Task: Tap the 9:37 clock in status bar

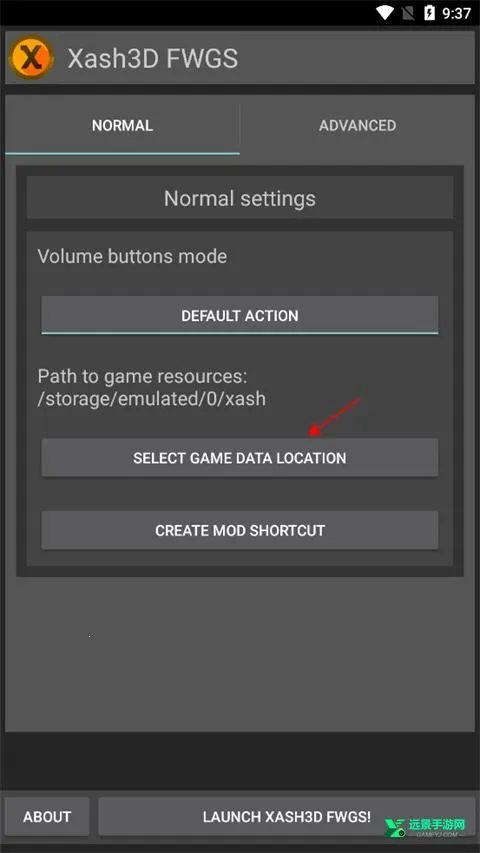Action: coord(456,13)
